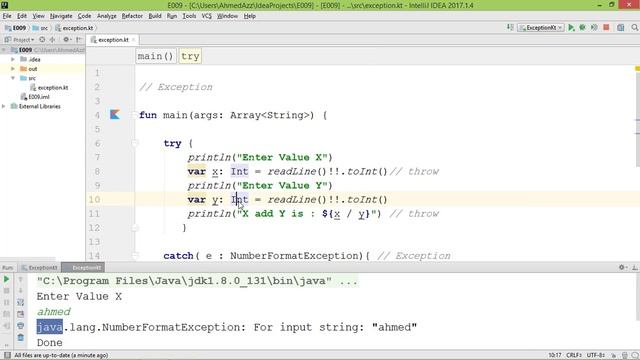Open the Refactor menu
The width and height of the screenshot is (640, 360).
[132, 16]
